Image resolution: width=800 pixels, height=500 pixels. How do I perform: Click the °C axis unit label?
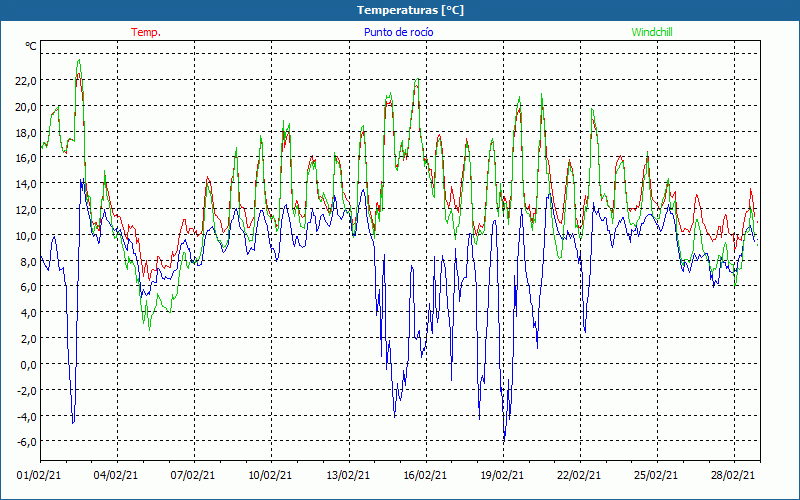tap(31, 46)
